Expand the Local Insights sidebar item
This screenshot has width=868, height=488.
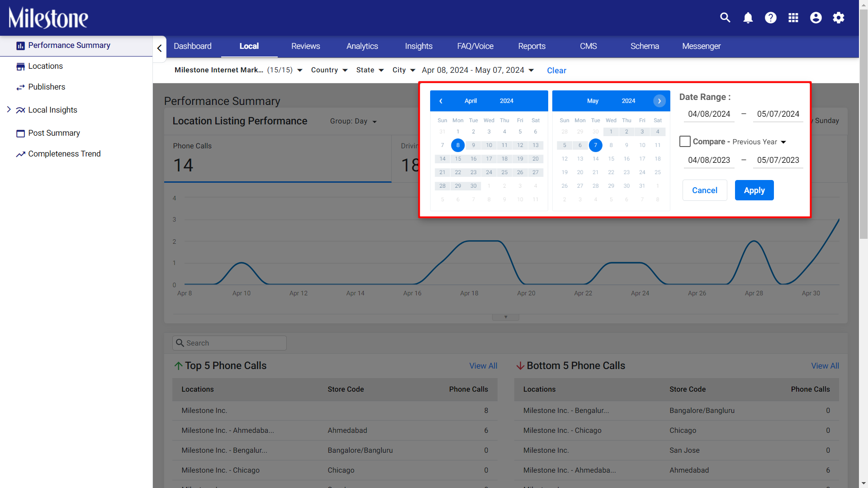[x=9, y=109]
